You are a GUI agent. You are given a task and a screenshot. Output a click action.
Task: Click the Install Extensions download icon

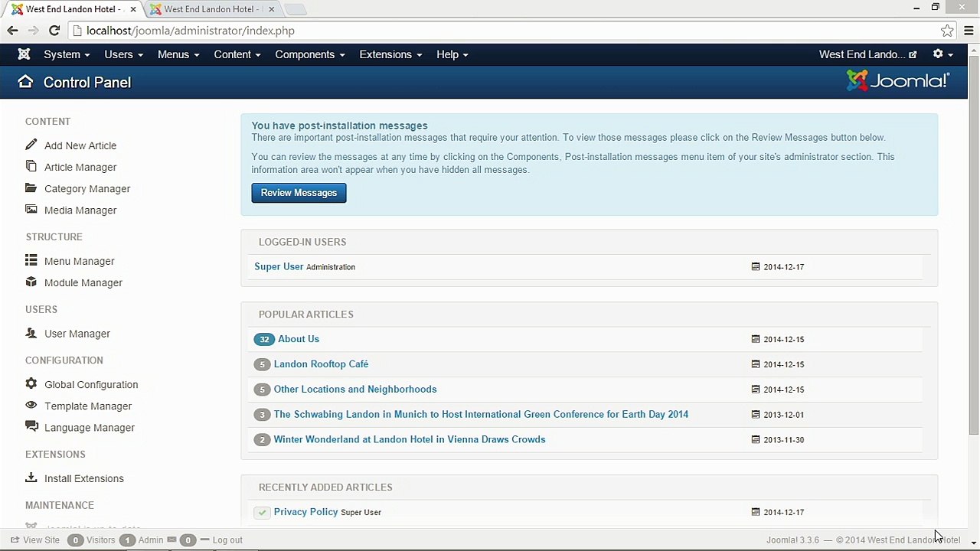(31, 478)
